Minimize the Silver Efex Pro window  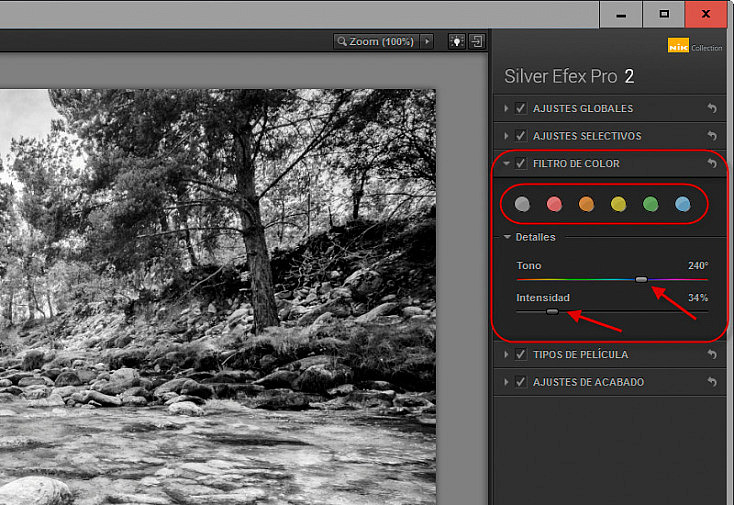[621, 15]
